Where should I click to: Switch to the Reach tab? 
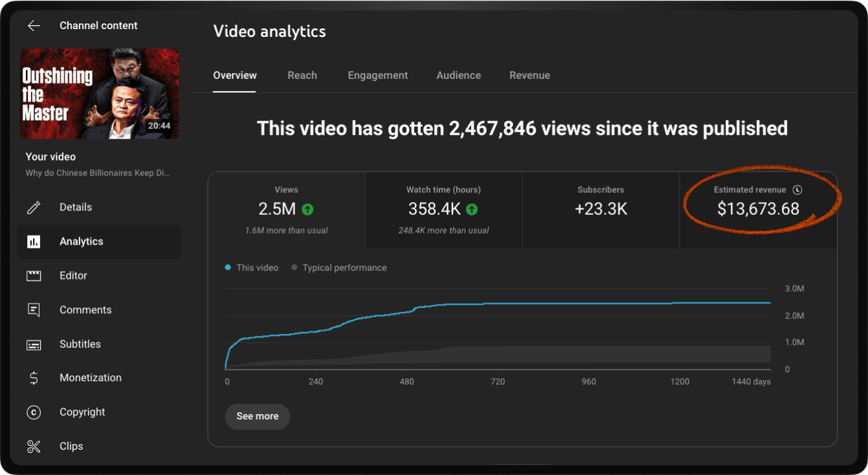pyautogui.click(x=302, y=75)
